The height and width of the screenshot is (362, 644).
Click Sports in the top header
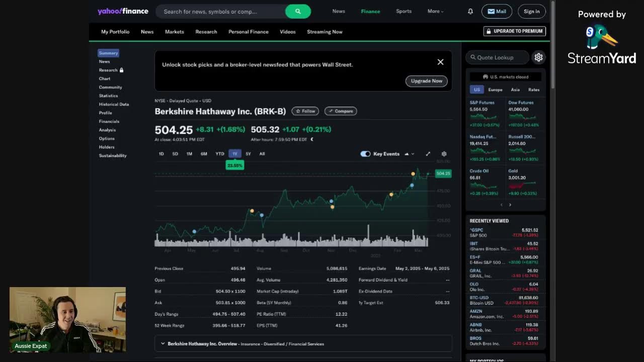[404, 11]
